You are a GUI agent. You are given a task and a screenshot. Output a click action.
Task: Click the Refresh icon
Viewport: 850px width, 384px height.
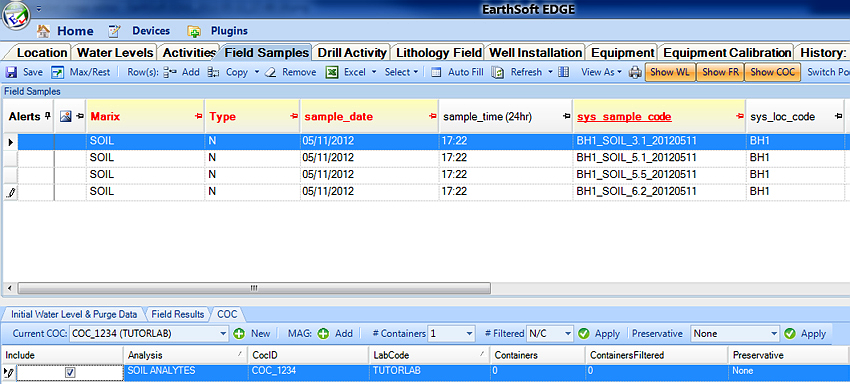click(498, 72)
